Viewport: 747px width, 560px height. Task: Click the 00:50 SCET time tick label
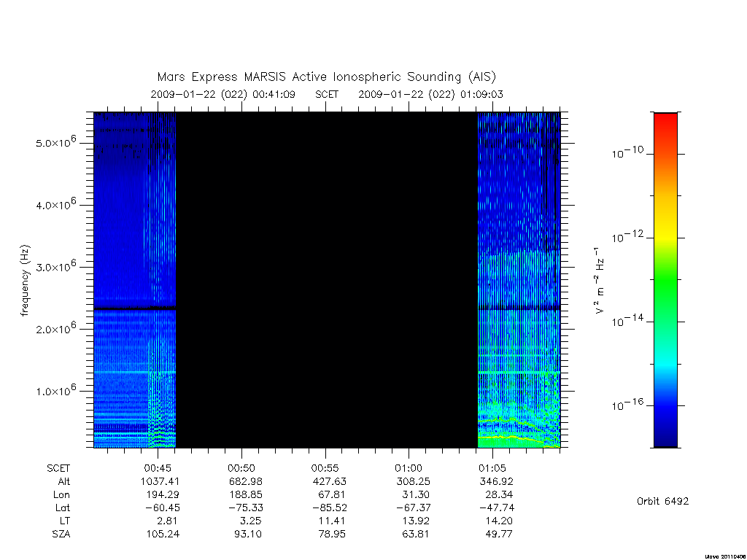click(241, 468)
